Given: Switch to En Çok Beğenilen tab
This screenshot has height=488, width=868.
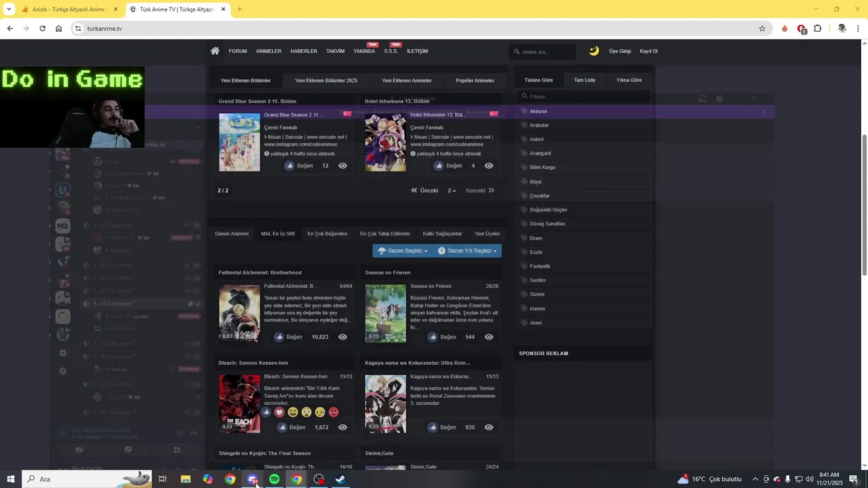Looking at the screenshot, I should click(328, 234).
